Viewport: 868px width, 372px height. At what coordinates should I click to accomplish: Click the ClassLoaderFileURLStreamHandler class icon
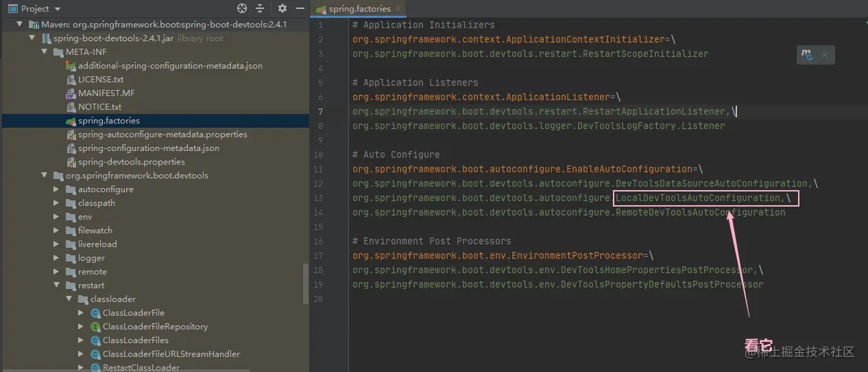click(95, 354)
